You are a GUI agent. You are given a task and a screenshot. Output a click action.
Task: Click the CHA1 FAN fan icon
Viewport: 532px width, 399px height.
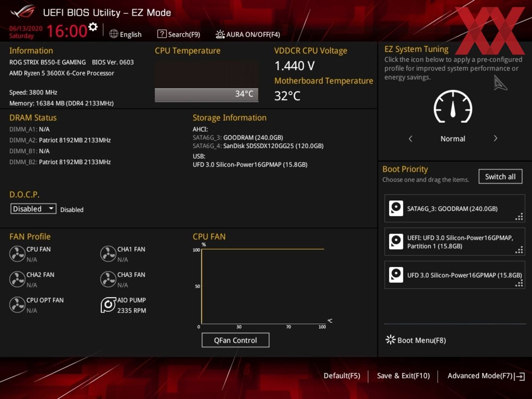pos(108,254)
